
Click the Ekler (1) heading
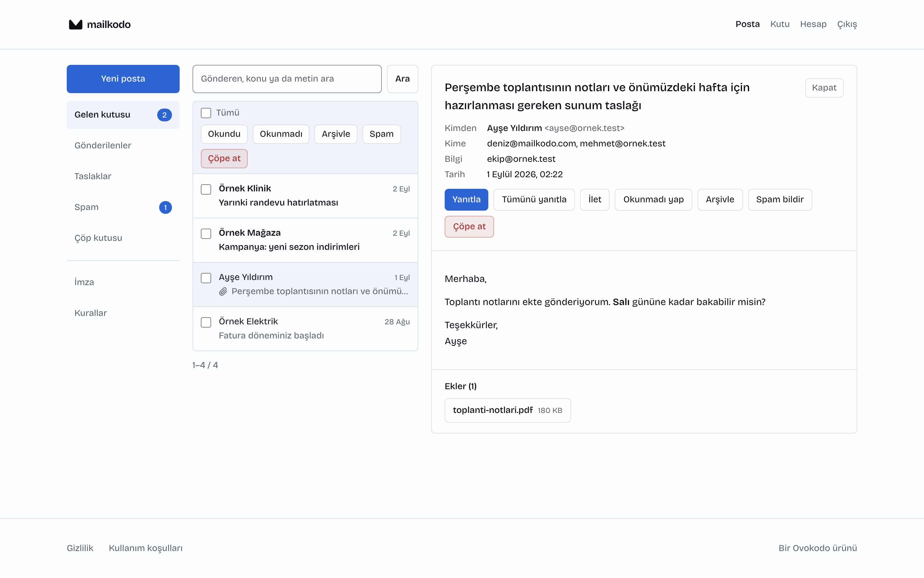coord(460,387)
